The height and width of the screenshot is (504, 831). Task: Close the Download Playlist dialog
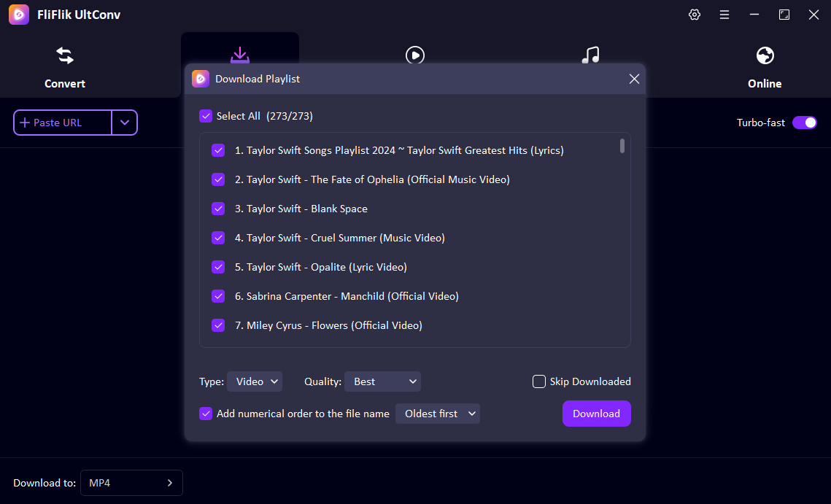[634, 79]
